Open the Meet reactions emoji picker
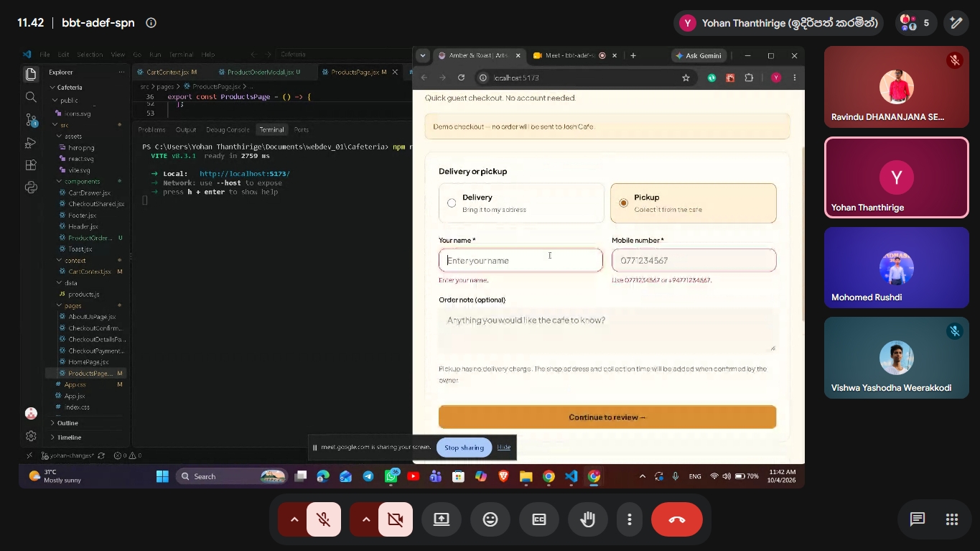The image size is (980, 551). 490,519
